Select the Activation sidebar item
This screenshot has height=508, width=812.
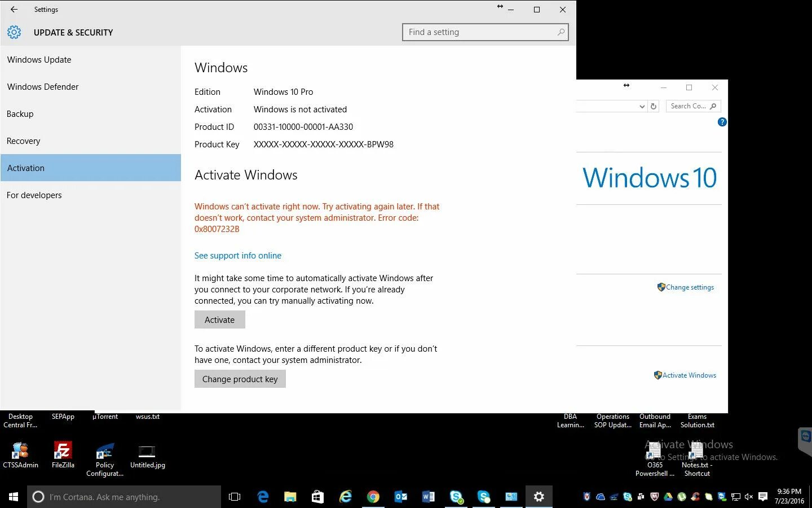(x=91, y=168)
